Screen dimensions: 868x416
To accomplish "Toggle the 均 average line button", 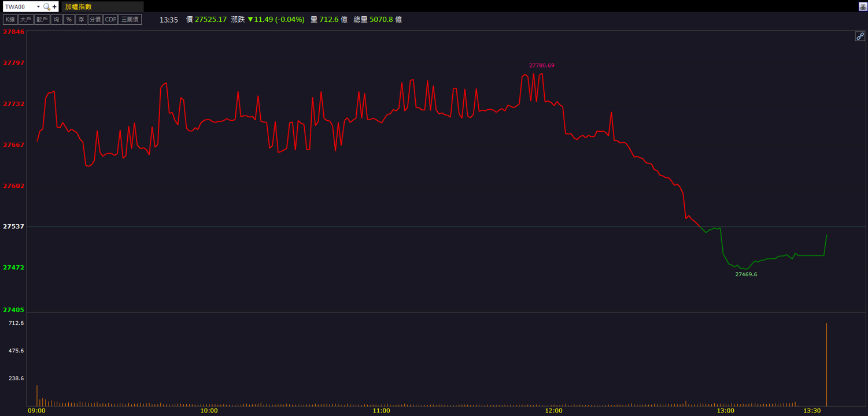I will pyautogui.click(x=56, y=20).
